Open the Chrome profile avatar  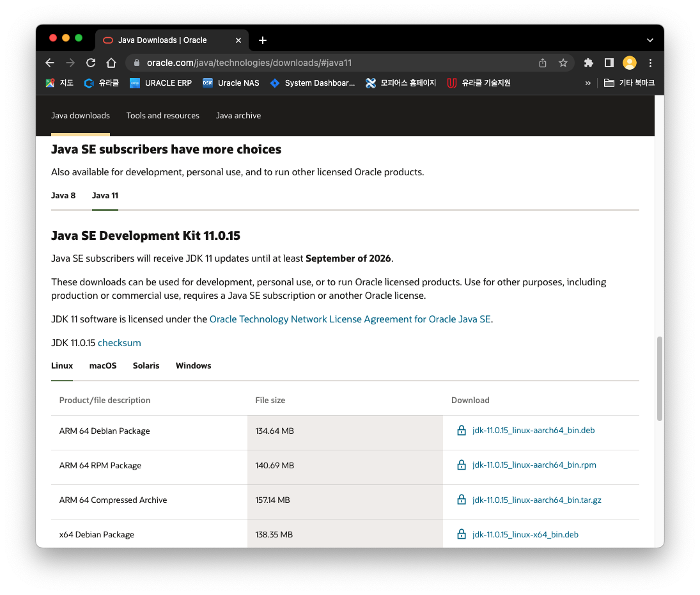(630, 63)
